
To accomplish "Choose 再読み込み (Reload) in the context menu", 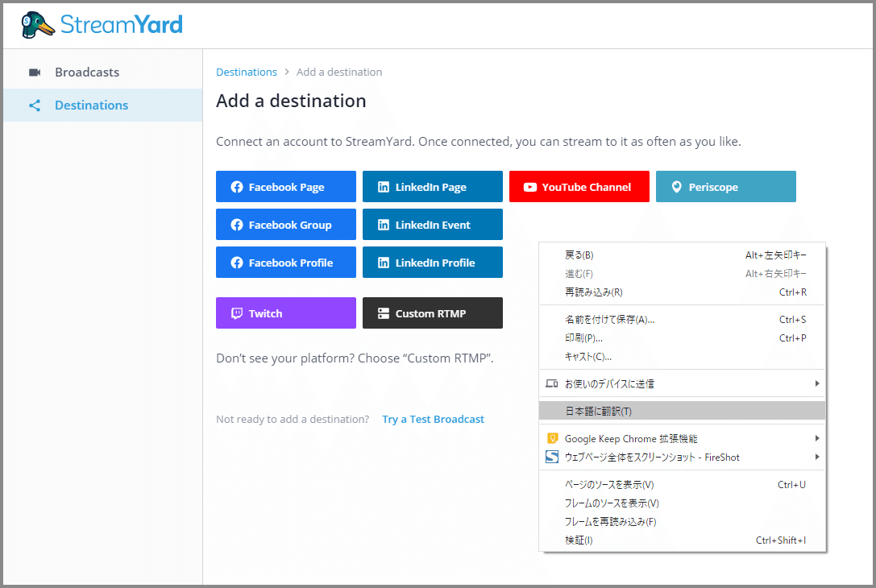I will pos(593,292).
